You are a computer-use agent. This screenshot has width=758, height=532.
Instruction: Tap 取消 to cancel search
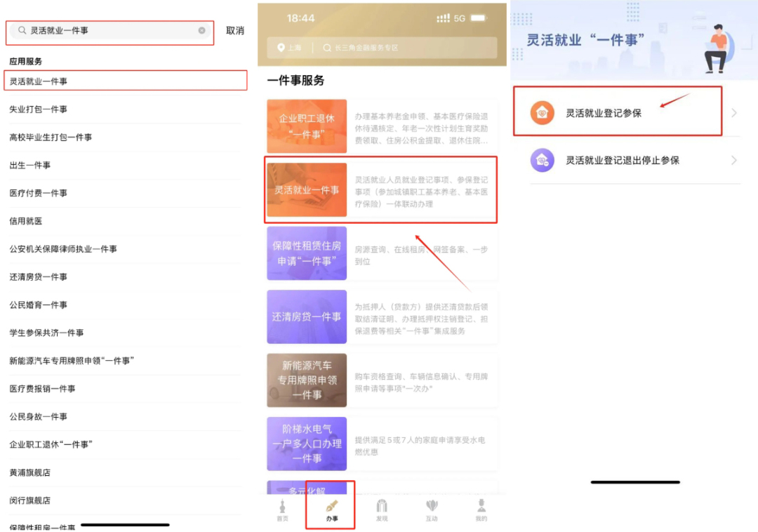[x=235, y=31]
